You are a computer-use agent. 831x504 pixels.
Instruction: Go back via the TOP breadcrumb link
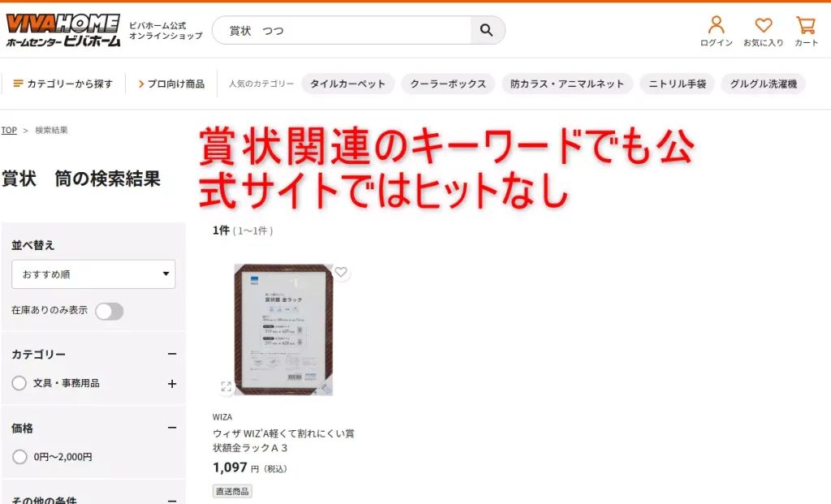[9, 130]
